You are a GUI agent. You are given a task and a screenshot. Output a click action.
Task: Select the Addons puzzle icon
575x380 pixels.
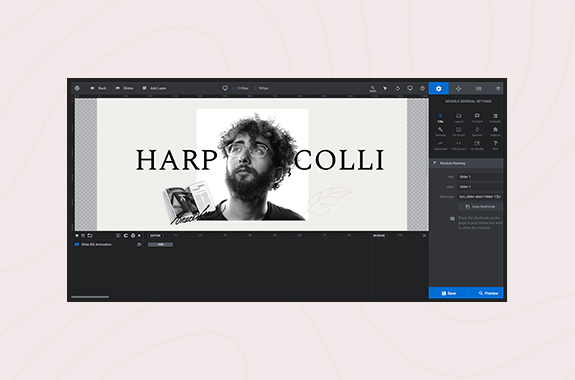pos(495,132)
